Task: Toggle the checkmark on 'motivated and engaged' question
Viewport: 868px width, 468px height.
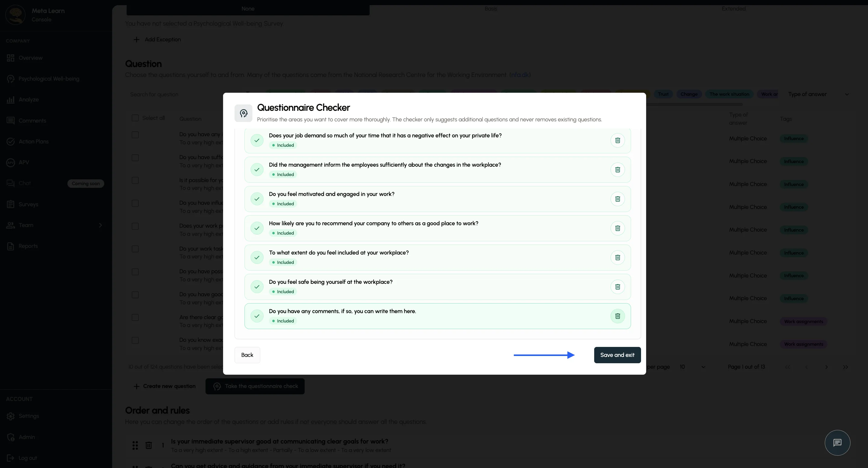Action: coord(257,199)
